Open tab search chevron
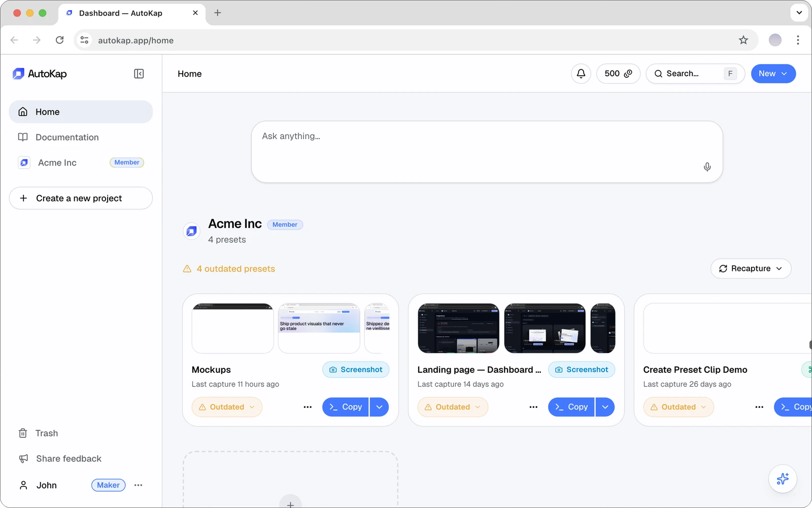The height and width of the screenshot is (508, 812). click(799, 13)
